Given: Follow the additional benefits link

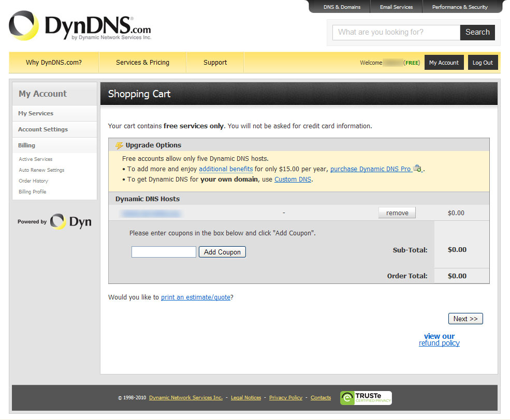Looking at the screenshot, I should coord(226,169).
